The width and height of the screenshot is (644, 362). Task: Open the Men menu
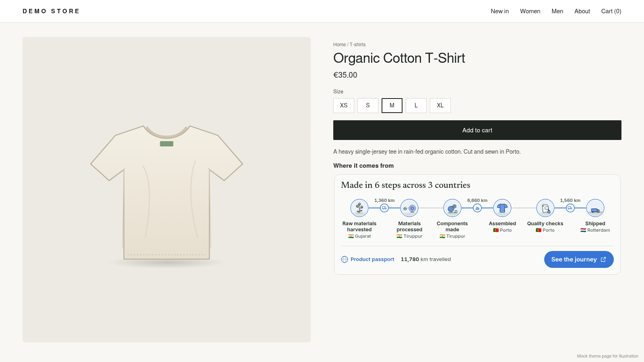point(557,11)
